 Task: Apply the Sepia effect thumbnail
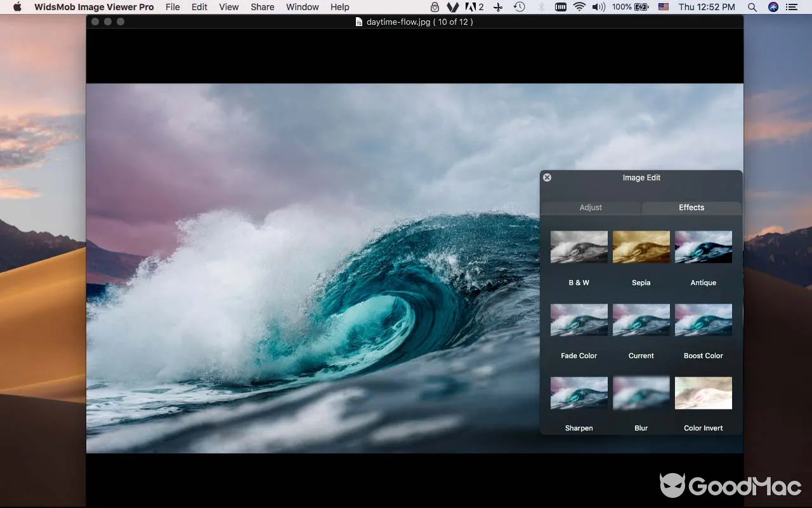point(641,247)
